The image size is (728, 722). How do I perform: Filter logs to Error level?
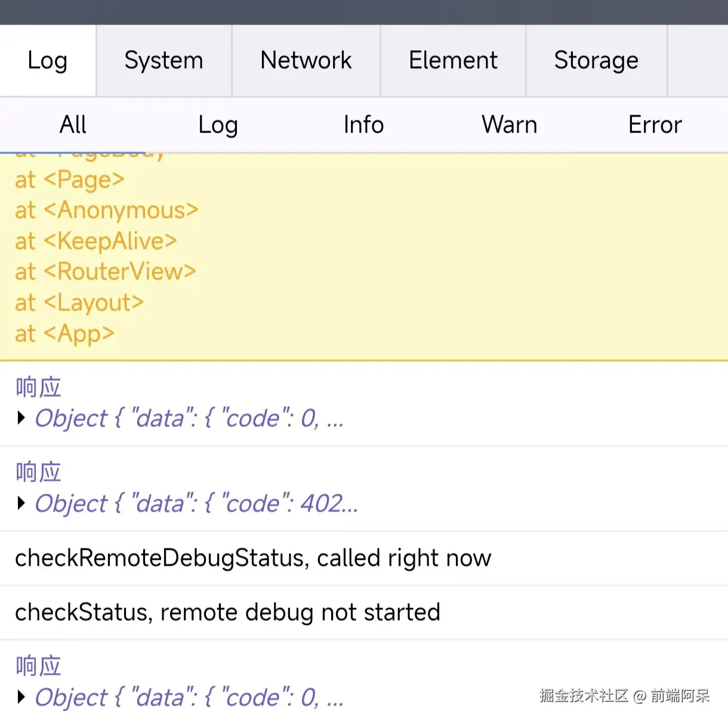point(655,125)
